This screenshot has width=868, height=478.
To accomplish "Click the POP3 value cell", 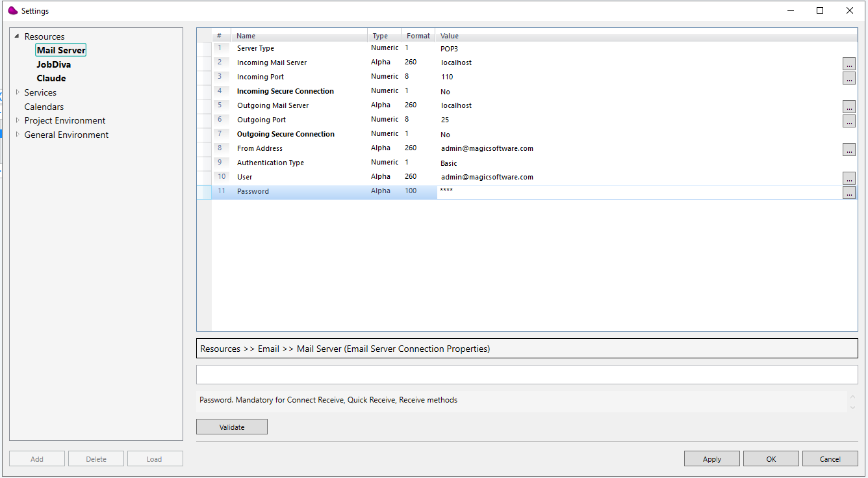I will tap(450, 48).
